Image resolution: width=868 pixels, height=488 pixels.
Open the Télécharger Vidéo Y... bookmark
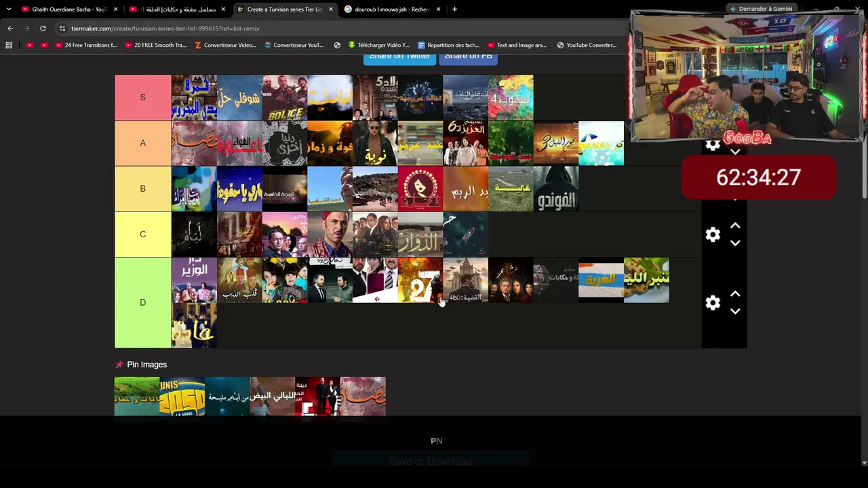pyautogui.click(x=379, y=45)
